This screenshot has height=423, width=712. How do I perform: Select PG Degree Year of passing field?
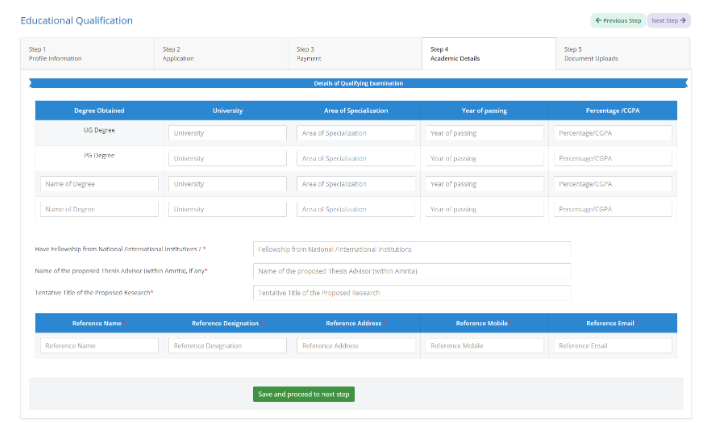(484, 158)
